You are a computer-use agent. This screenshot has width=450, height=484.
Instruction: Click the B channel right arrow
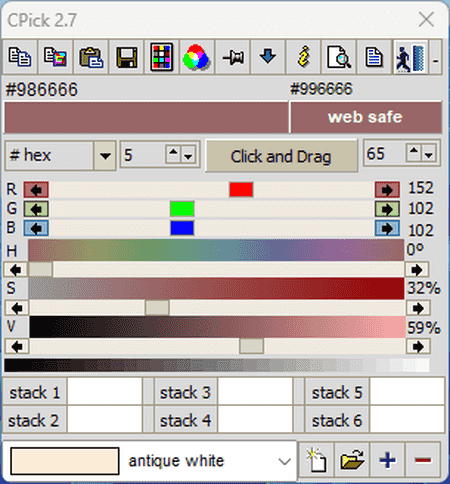(387, 229)
